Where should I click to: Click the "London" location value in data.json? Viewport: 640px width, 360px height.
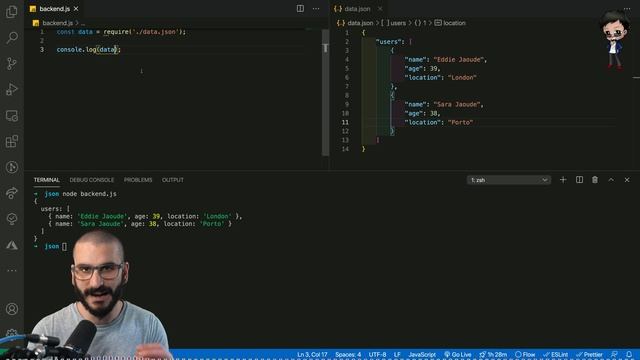point(462,78)
